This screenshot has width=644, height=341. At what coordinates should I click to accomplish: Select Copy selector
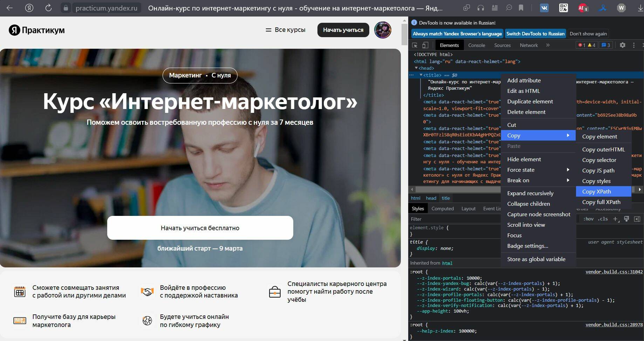coord(604,160)
